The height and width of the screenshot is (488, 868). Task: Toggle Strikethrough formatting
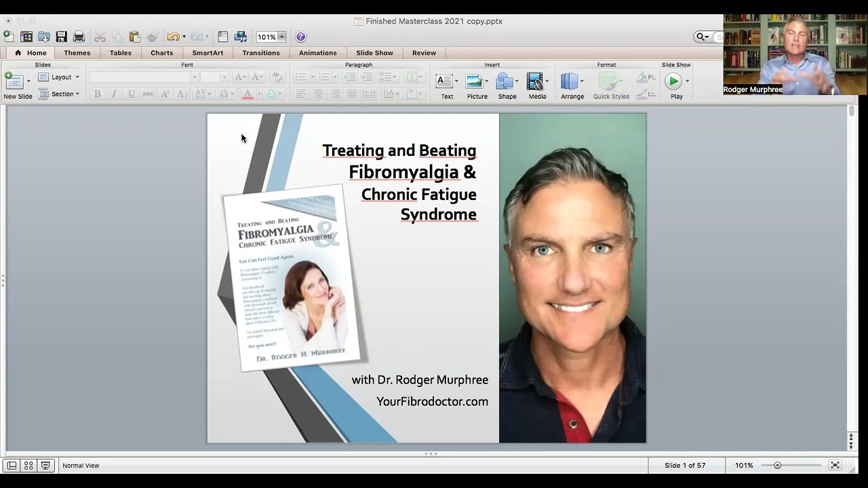pyautogui.click(x=148, y=94)
